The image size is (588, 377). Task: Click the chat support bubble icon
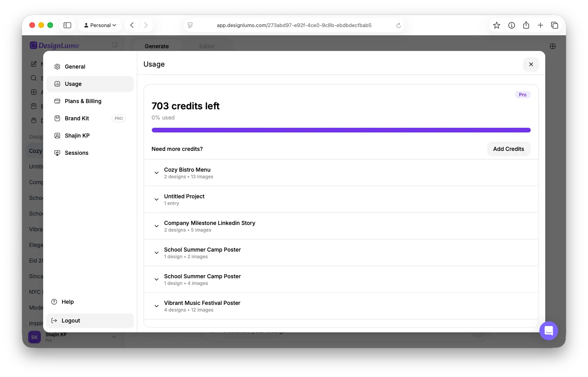(x=548, y=331)
